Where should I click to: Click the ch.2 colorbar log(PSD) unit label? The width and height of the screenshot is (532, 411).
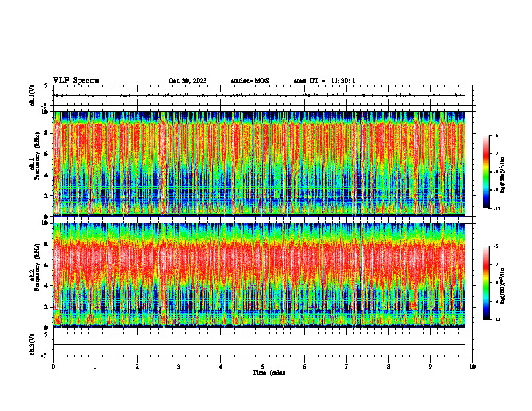pyautogui.click(x=503, y=285)
